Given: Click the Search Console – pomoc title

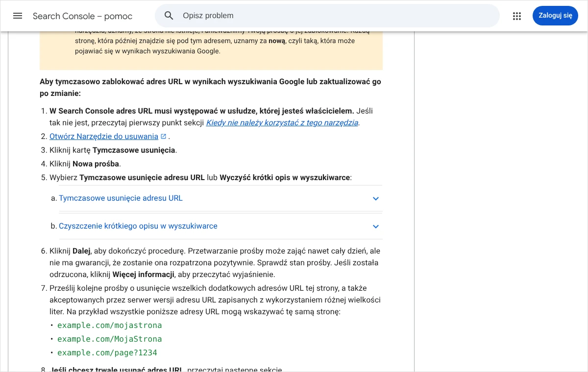Looking at the screenshot, I should 82,16.
